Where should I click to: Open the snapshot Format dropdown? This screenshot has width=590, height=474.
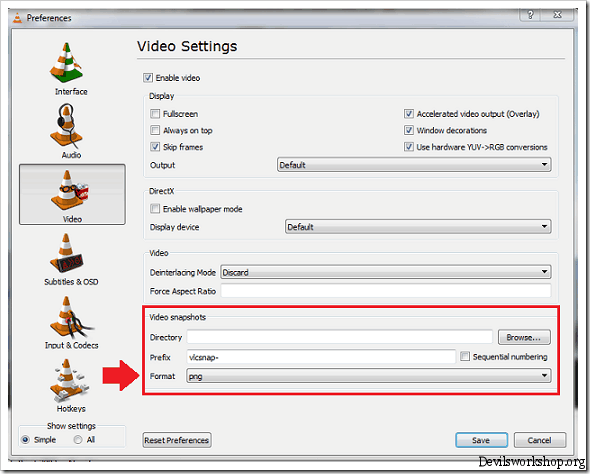pos(369,376)
